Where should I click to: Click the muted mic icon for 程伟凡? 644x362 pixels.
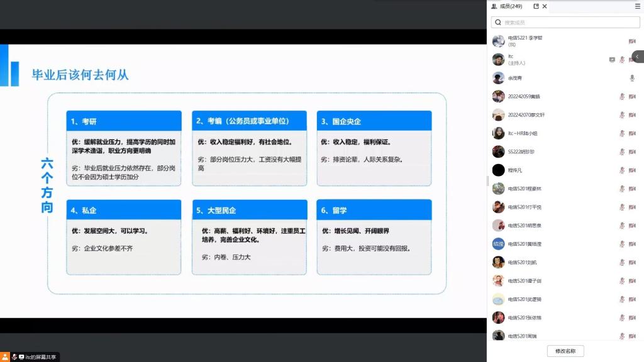(622, 170)
